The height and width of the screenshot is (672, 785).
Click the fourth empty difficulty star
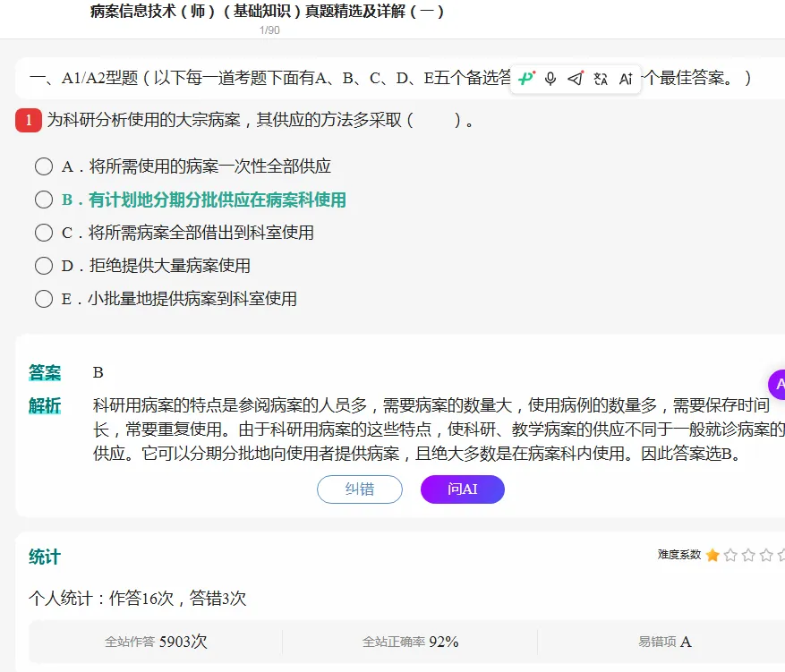tap(766, 555)
